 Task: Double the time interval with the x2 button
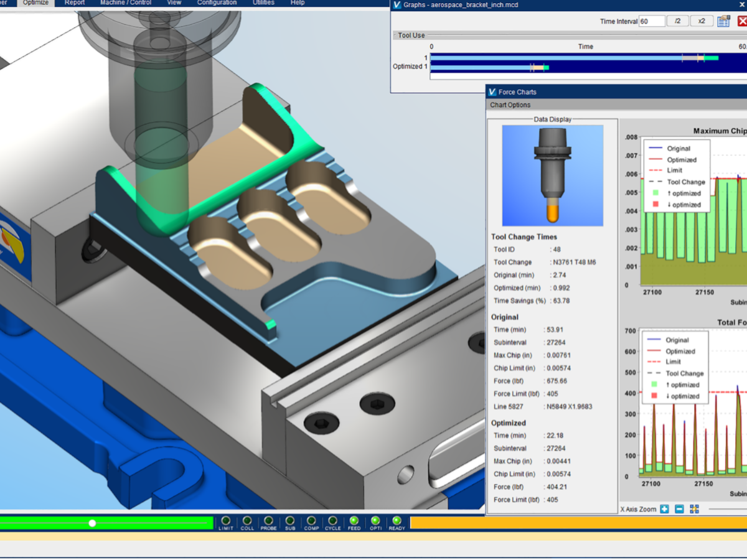click(x=702, y=21)
